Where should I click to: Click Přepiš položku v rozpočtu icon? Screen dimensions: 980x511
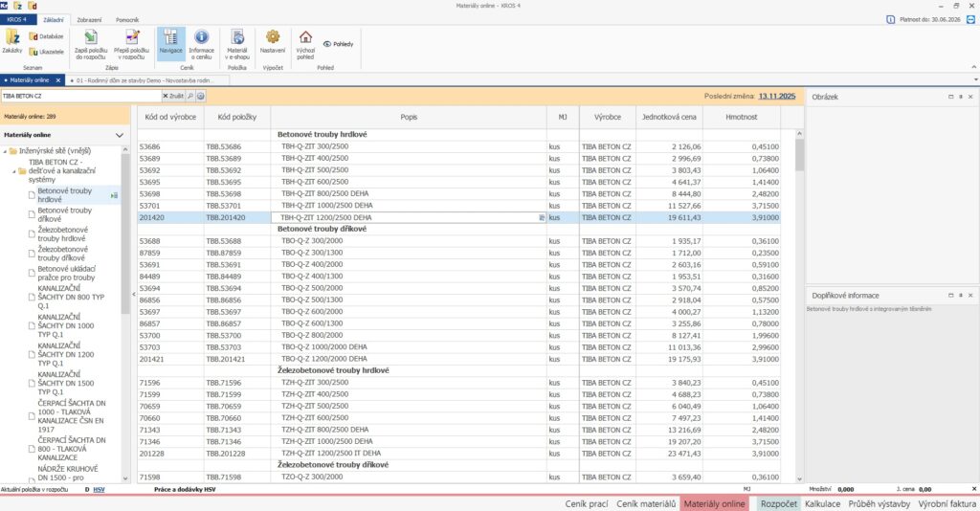coord(133,38)
